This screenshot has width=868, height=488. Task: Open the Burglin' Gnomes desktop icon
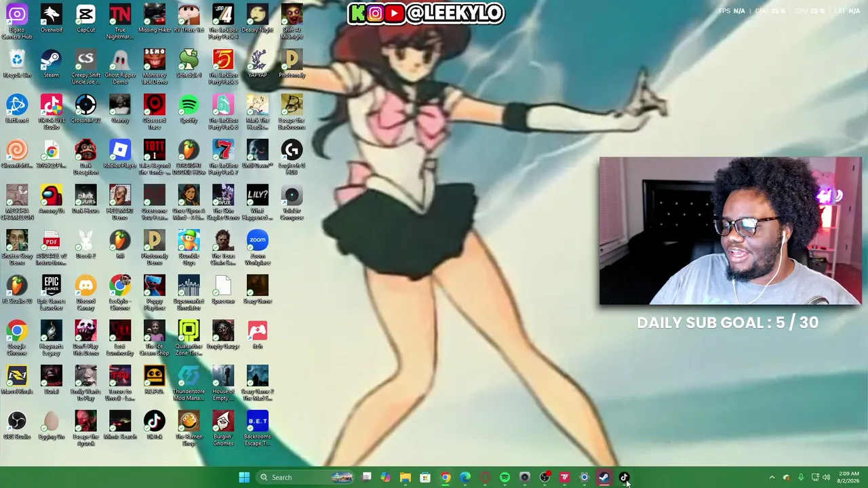click(x=223, y=428)
